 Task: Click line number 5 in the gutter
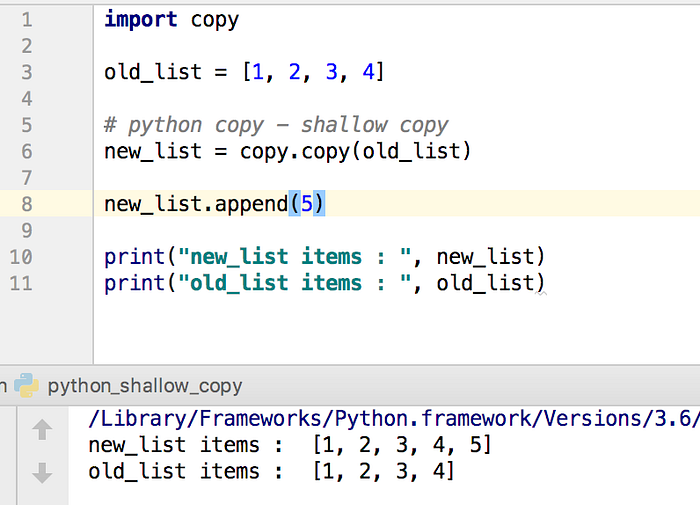tap(27, 125)
